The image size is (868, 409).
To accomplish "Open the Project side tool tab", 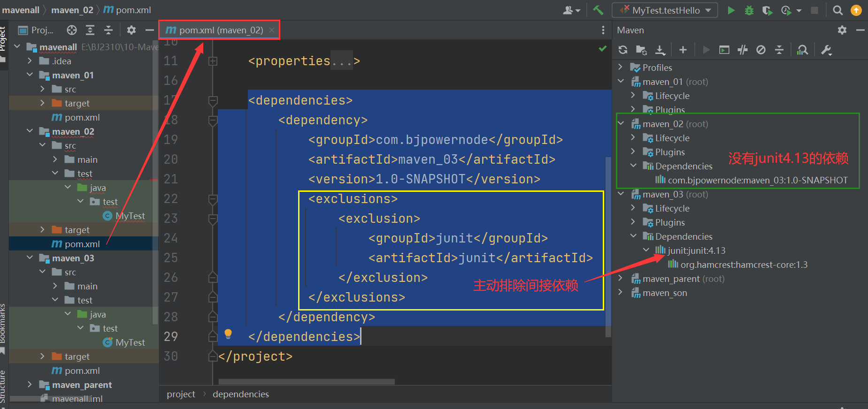I will (3, 44).
